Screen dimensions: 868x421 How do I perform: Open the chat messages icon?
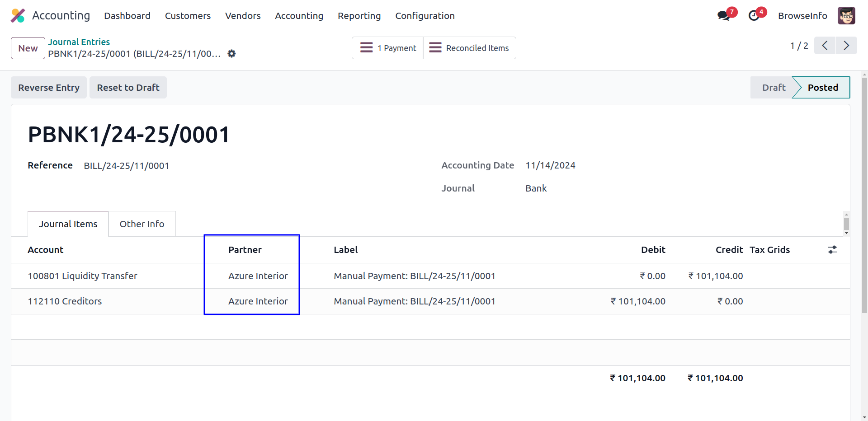(x=723, y=16)
